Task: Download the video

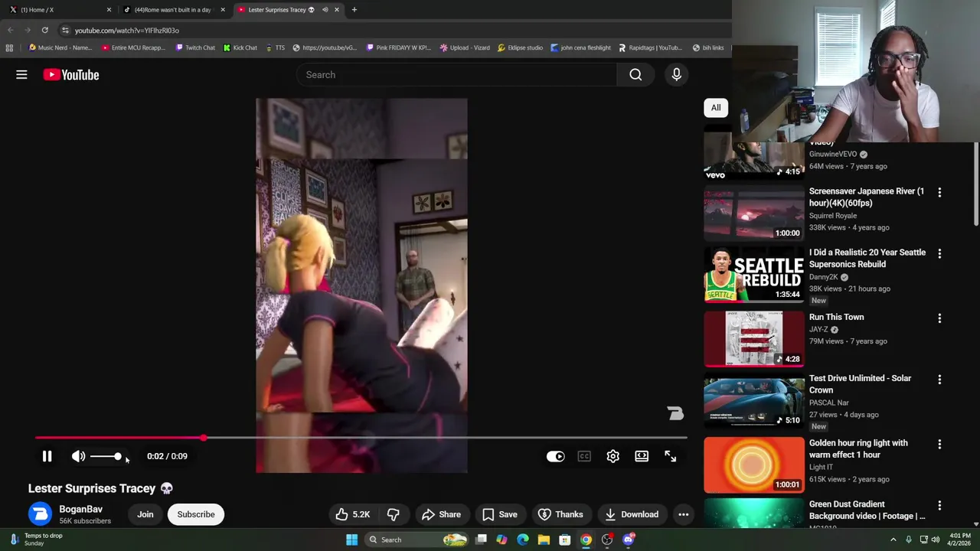Action: (631, 514)
